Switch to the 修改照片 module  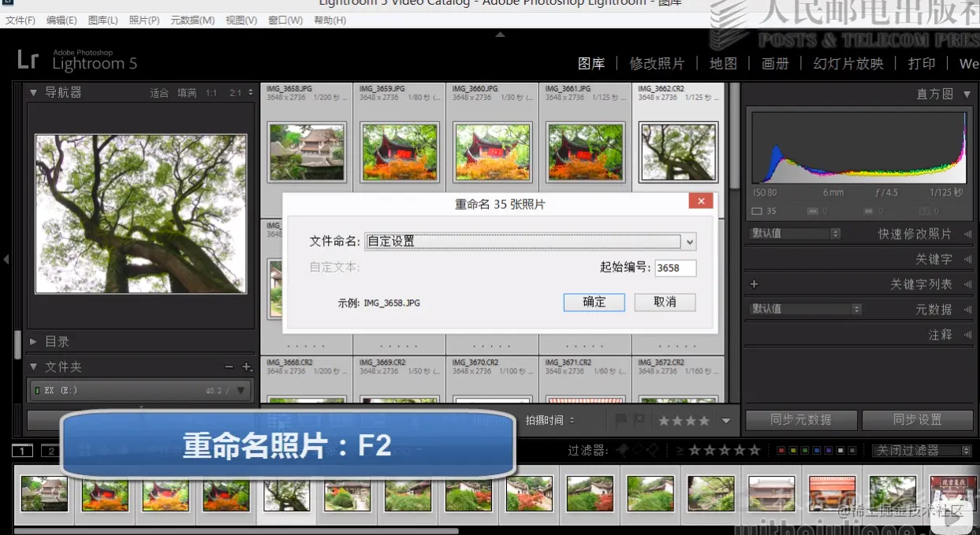[657, 64]
